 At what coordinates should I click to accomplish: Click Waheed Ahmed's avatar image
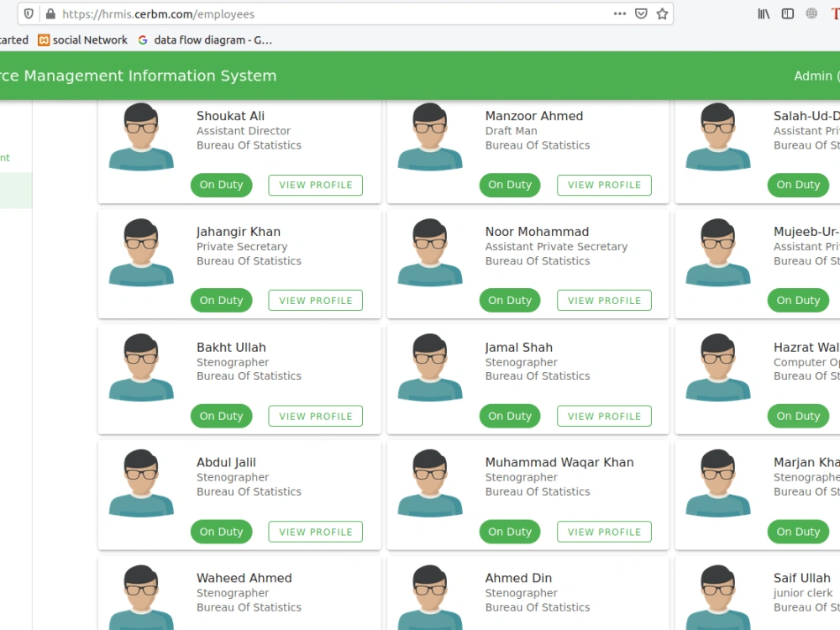(141, 597)
